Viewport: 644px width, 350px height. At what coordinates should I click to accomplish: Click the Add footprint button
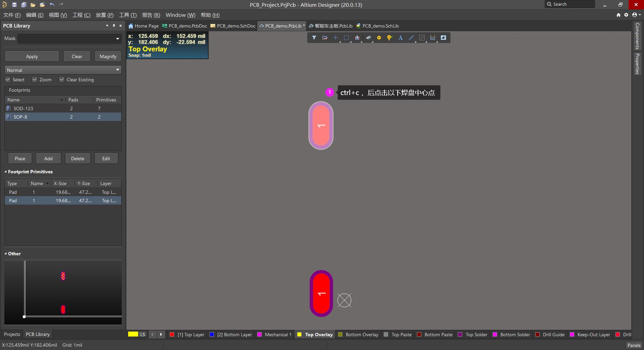(x=48, y=159)
